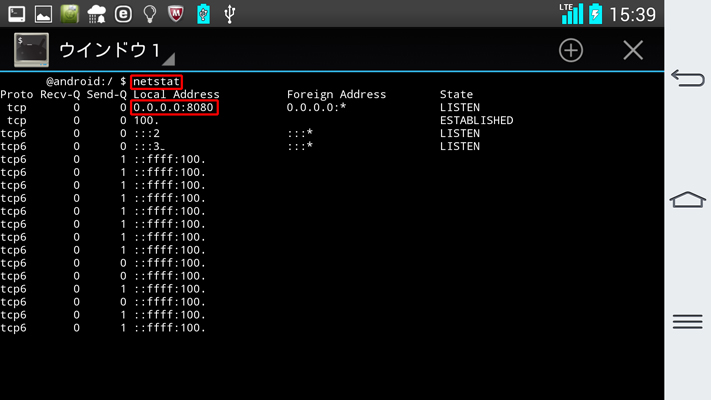This screenshot has width=711, height=400.
Task: Close the current terminal window with X
Action: [633, 50]
